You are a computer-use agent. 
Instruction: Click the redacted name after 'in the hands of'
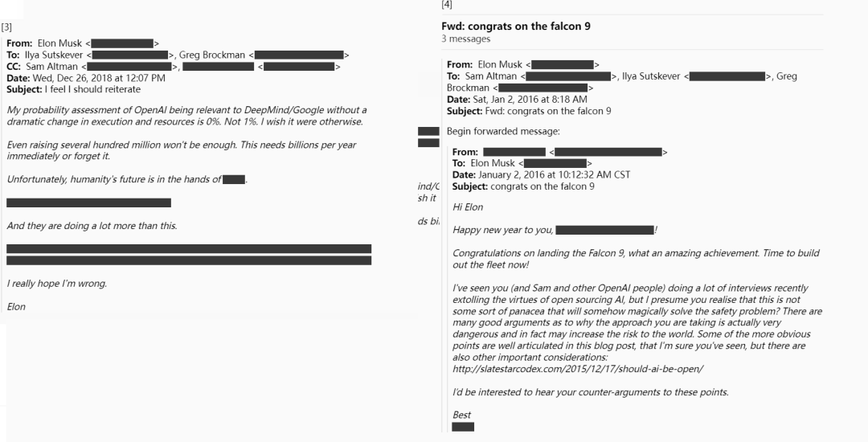pyautogui.click(x=234, y=179)
